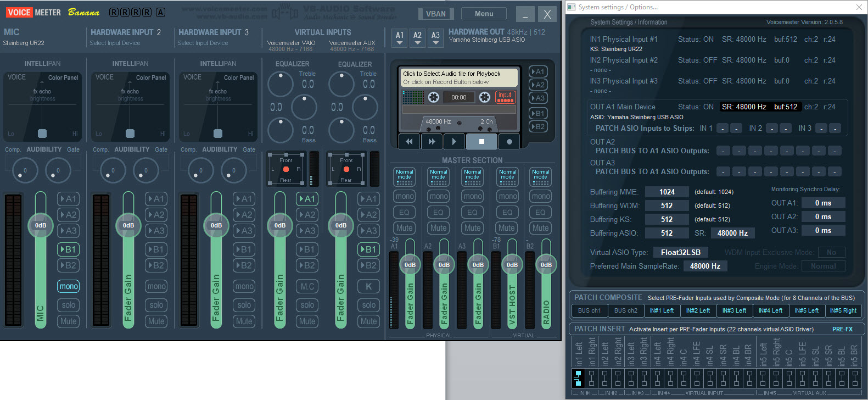Click MIC Intellipan color panel pad
Viewport: 868px width, 400px height.
[x=42, y=107]
